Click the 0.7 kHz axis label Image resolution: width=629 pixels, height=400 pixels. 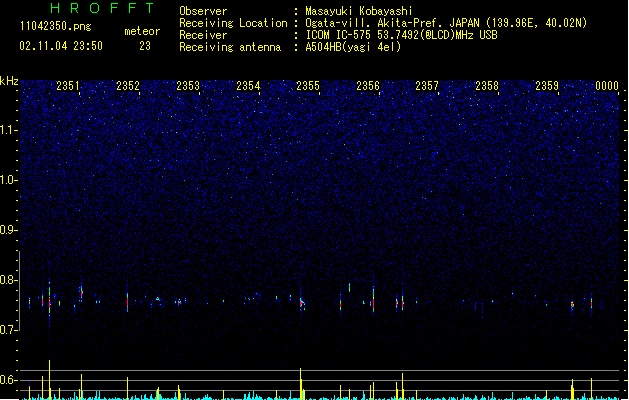pos(8,330)
